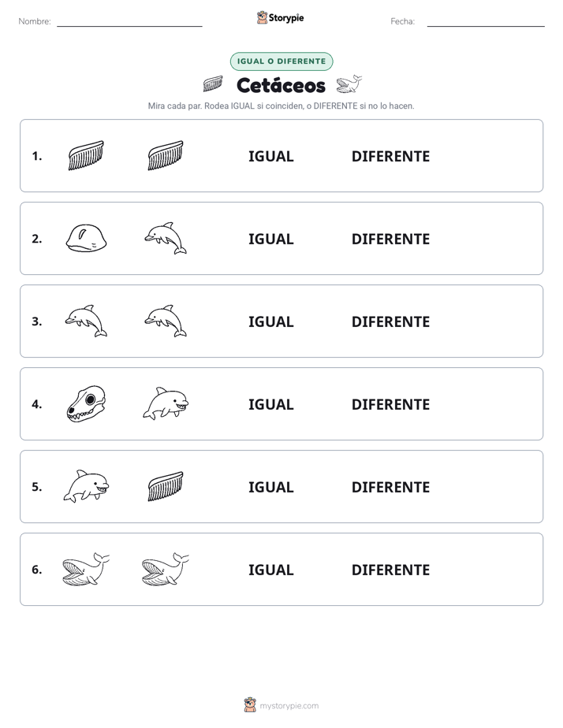Select the skull picture in row 4
Image resolution: width=563 pixels, height=728 pixels.
pos(87,403)
